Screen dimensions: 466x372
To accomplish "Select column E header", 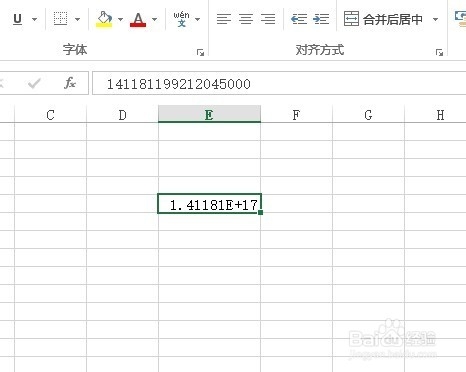I will pos(209,115).
